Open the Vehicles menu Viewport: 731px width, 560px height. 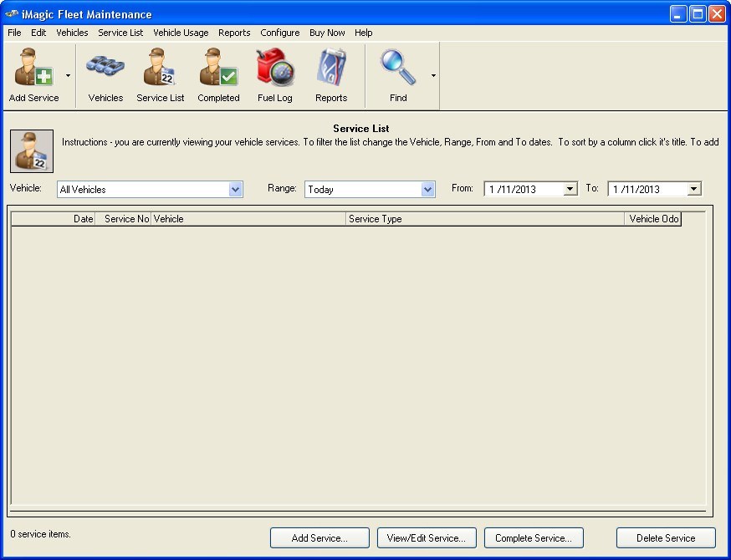(72, 33)
